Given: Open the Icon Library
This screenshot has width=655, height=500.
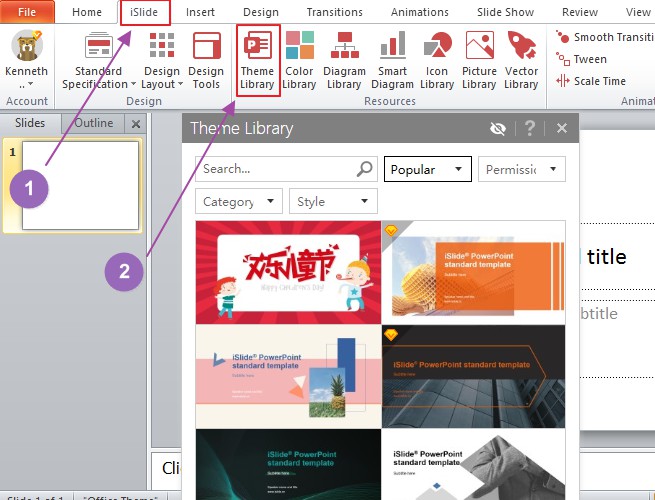Looking at the screenshot, I should (437, 60).
